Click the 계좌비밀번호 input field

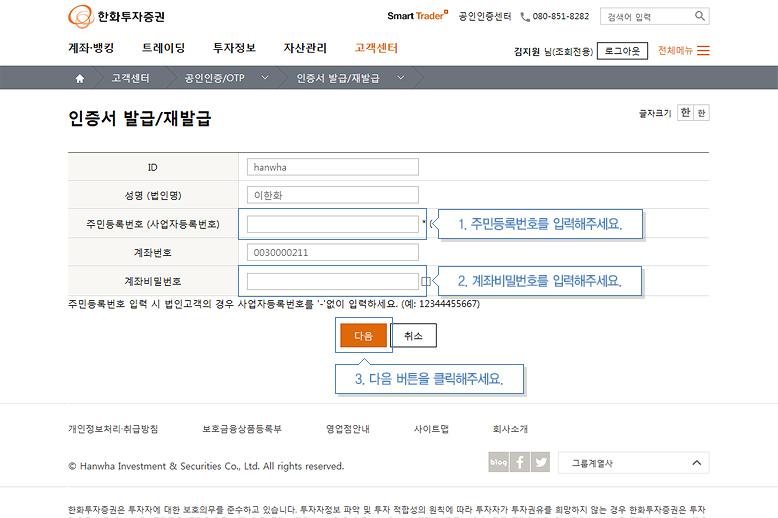tap(332, 281)
